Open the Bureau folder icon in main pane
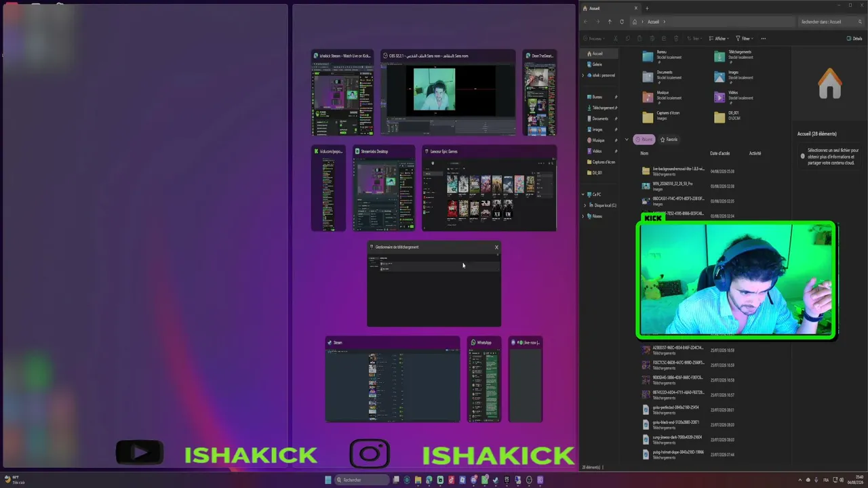The image size is (868, 488). [648, 56]
